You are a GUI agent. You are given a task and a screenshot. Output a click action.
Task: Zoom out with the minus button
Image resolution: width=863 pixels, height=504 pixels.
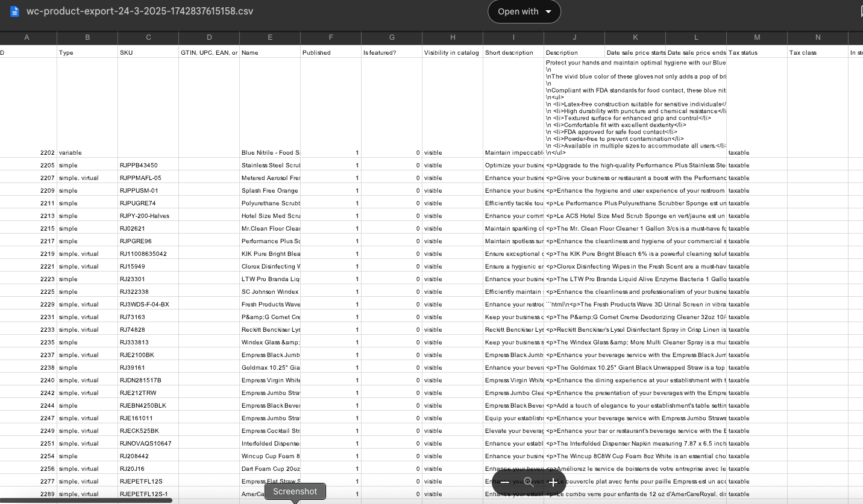(x=505, y=482)
